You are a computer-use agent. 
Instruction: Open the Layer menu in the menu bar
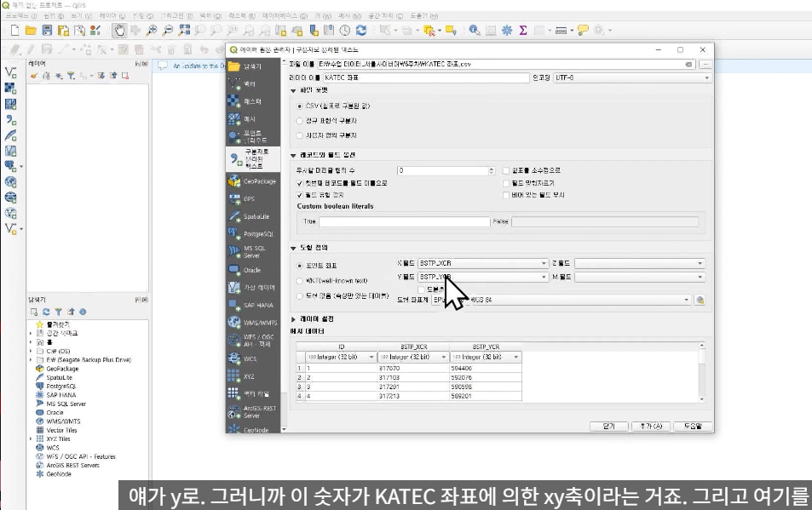pyautogui.click(x=112, y=16)
